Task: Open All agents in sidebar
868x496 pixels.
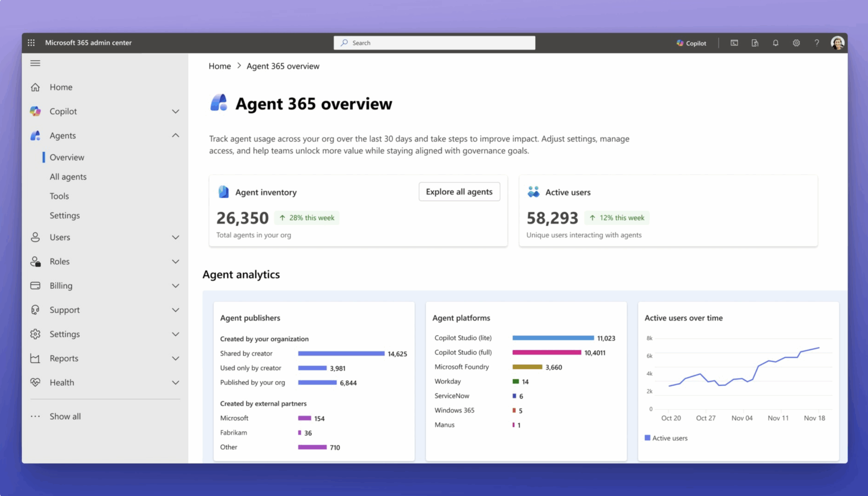Action: [x=68, y=177]
